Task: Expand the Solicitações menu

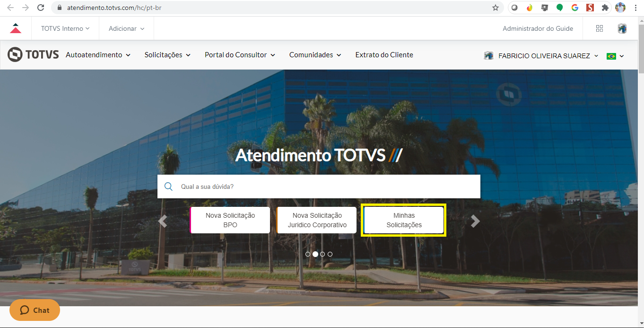Action: click(x=167, y=55)
